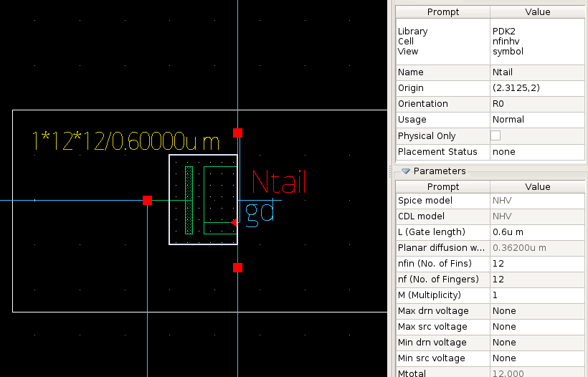Image resolution: width=588 pixels, height=377 pixels.
Task: Edit the M (Multiplicity) value field
Action: [x=537, y=295]
